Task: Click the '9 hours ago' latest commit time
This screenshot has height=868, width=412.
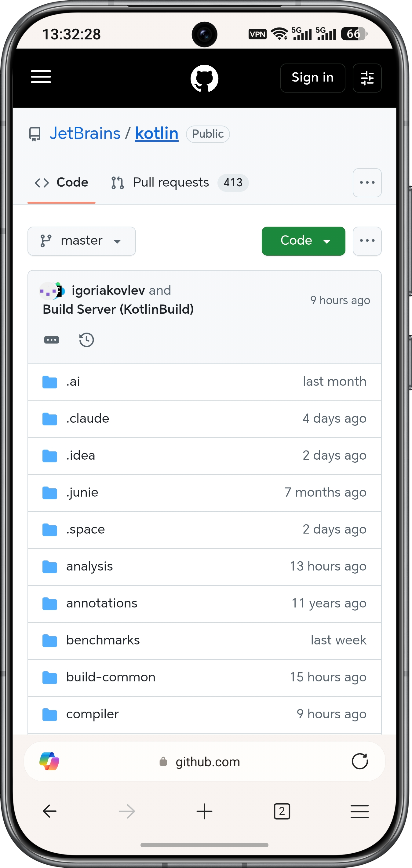Action: pyautogui.click(x=340, y=300)
